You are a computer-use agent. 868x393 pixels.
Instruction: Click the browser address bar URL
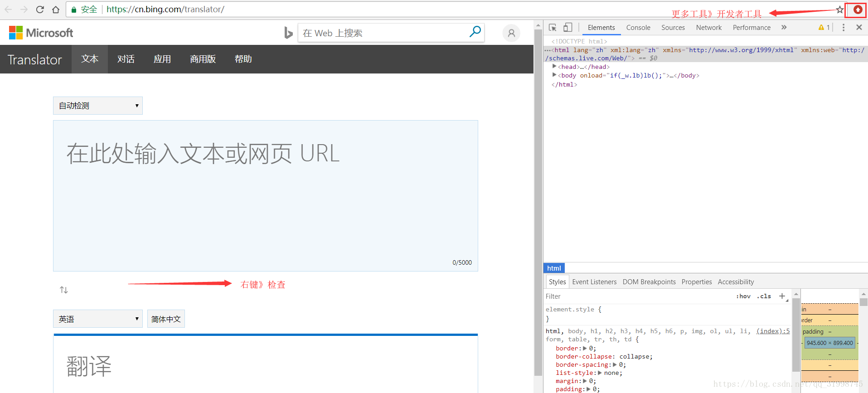(x=165, y=10)
